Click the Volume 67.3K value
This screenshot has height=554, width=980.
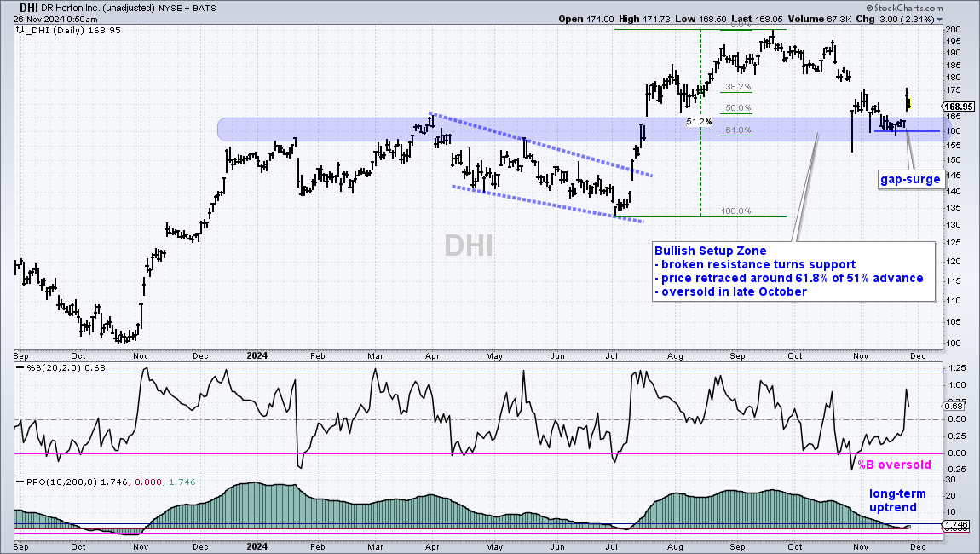820,19
